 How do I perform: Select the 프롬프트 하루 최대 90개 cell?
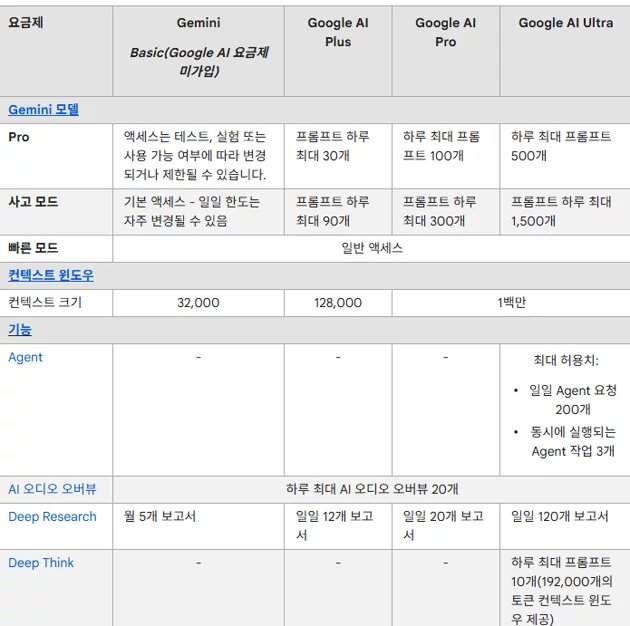338,212
